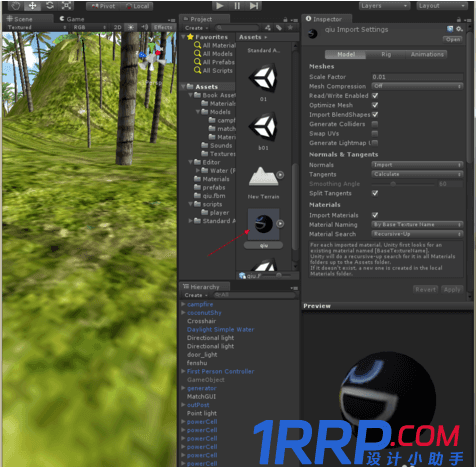The image size is (476, 467).
Task: Select the Hand tool in the toolbar
Action: coord(15,5)
